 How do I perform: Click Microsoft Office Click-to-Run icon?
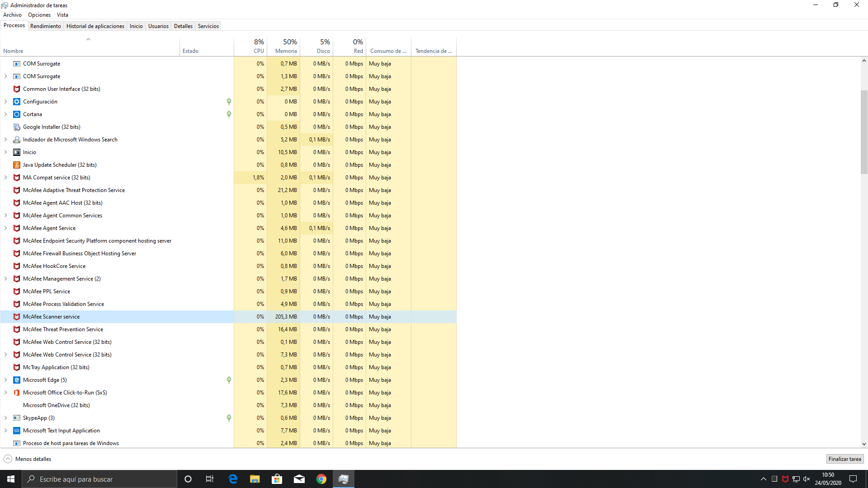point(17,393)
